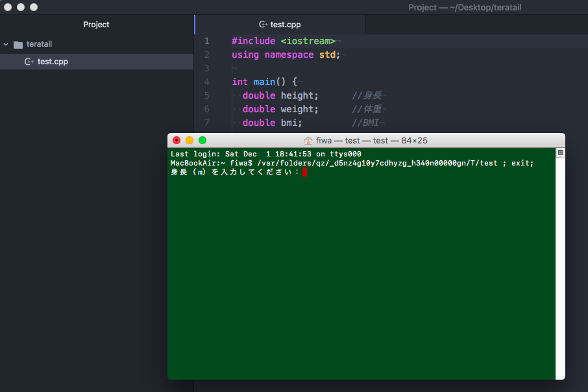Click on the #include <iostream> line
588x392 pixels.
click(x=284, y=41)
